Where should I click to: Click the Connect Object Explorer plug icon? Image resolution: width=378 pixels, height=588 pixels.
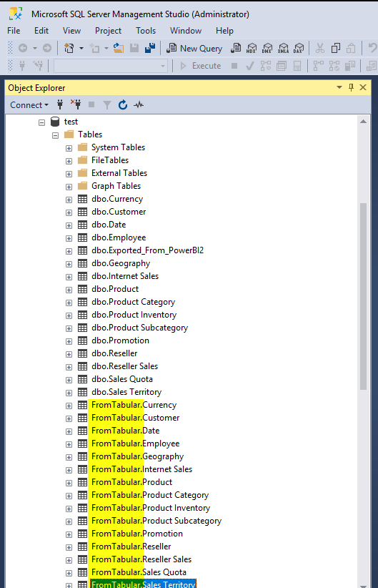(x=60, y=104)
